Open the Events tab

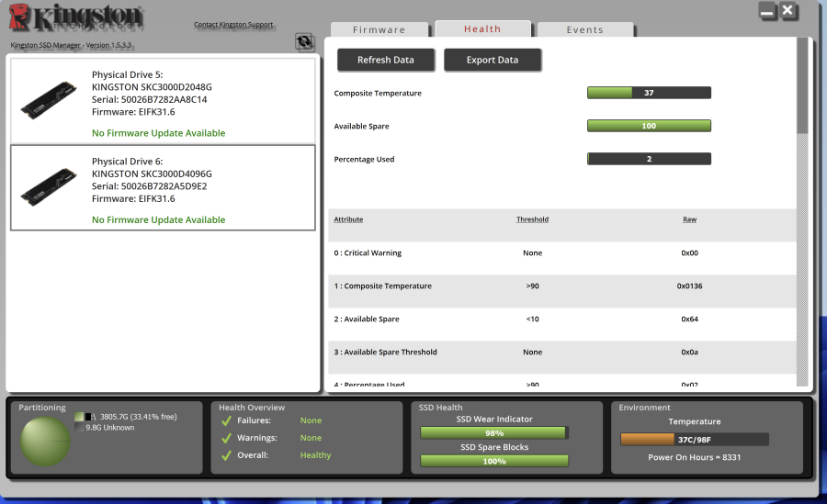585,29
